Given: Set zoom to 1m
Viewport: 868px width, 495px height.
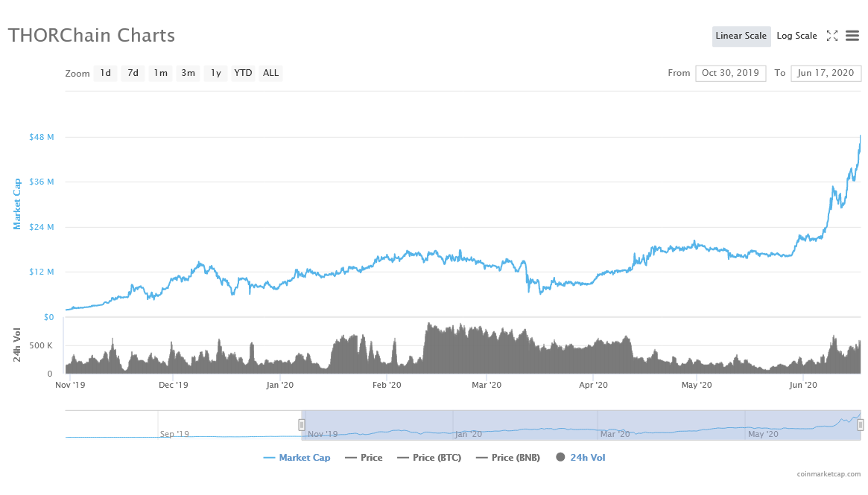Looking at the screenshot, I should (x=160, y=73).
